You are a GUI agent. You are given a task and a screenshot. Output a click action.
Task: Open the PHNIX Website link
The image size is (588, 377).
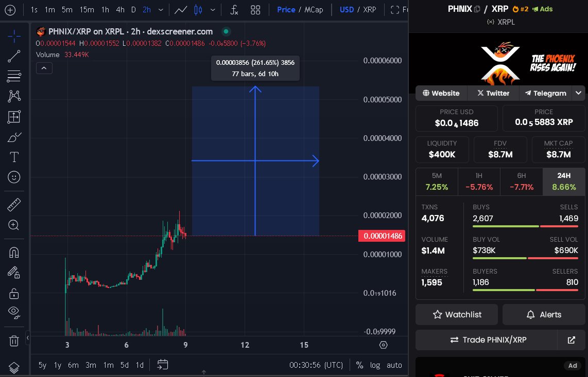(441, 93)
